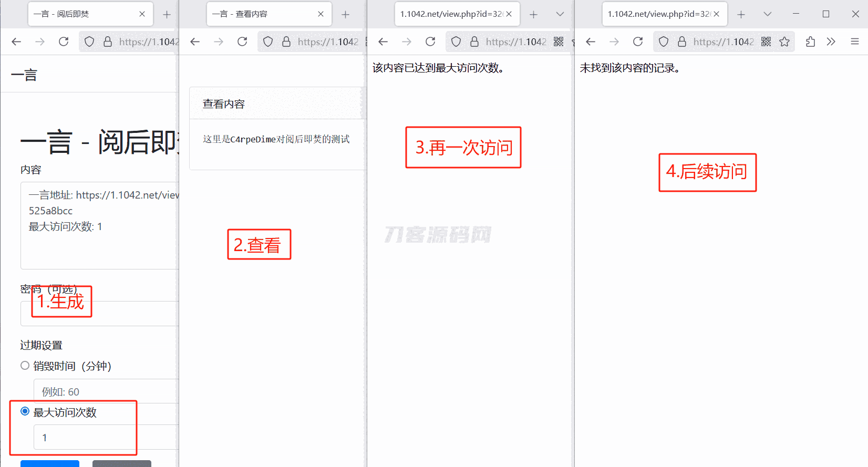Click shield tracking protection icon in first window
868x467 pixels.
(89, 41)
